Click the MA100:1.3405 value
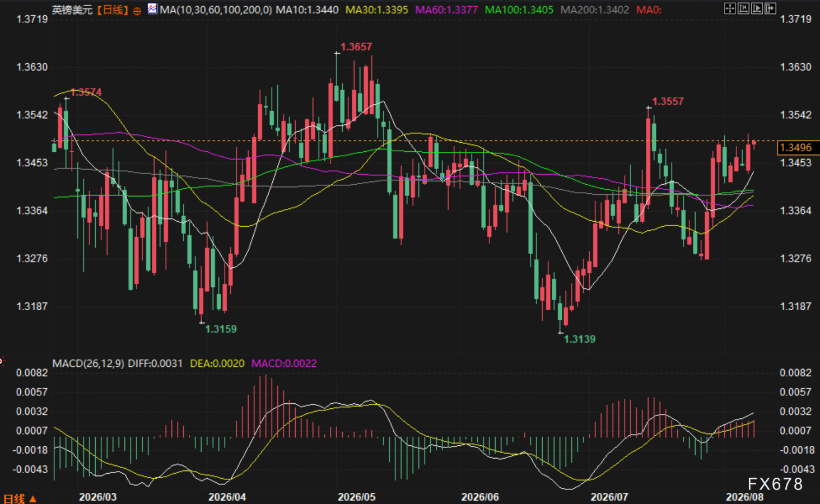The height and width of the screenshot is (504, 820). pos(519,10)
